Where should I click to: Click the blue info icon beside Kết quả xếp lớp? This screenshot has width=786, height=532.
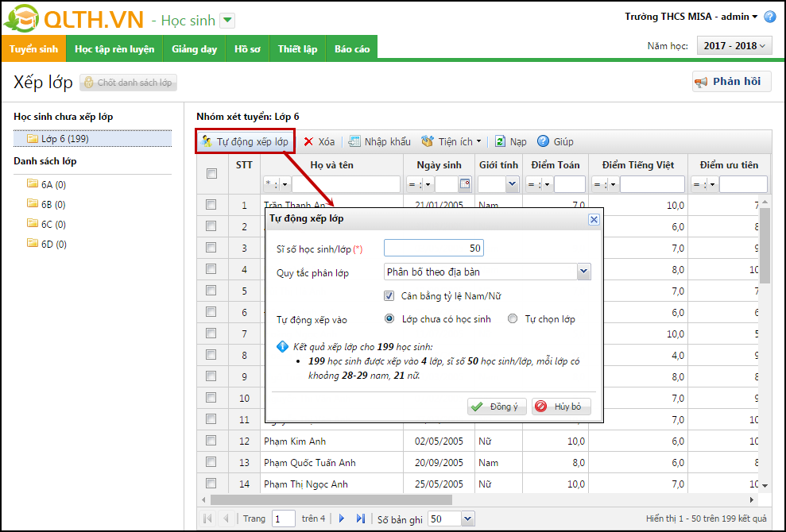(283, 346)
